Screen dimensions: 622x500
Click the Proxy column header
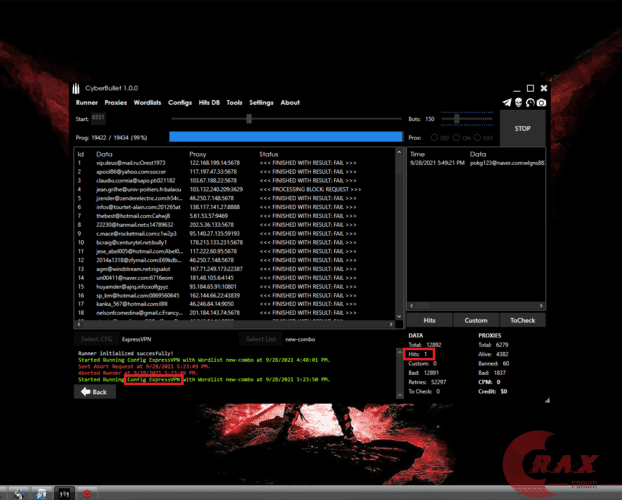(198, 154)
